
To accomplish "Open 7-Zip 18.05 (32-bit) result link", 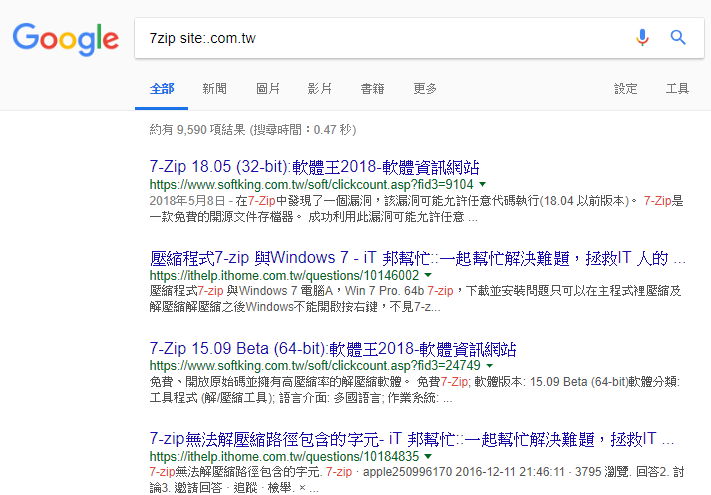I will (314, 167).
